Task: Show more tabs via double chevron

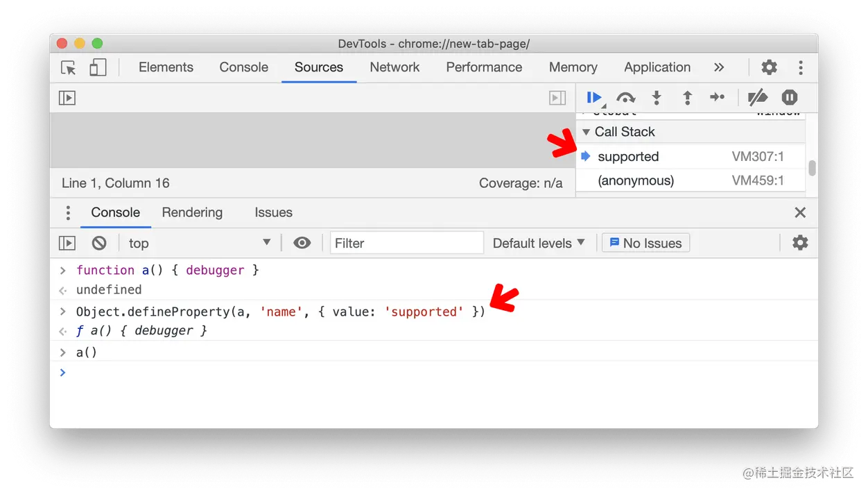Action: pyautogui.click(x=719, y=67)
